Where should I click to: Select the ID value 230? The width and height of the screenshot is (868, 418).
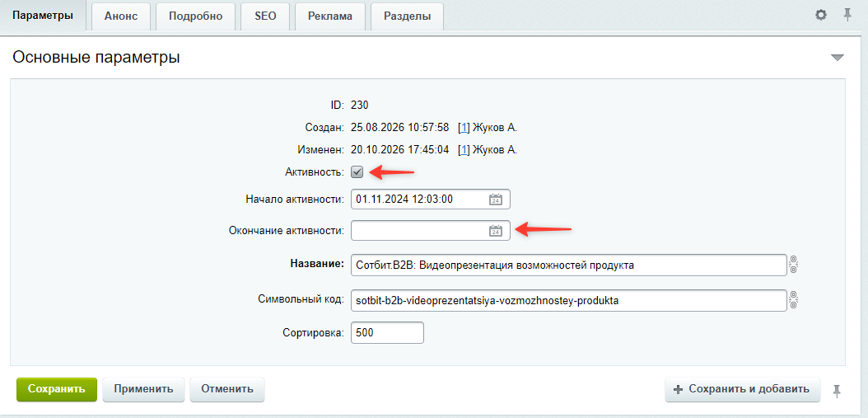360,105
